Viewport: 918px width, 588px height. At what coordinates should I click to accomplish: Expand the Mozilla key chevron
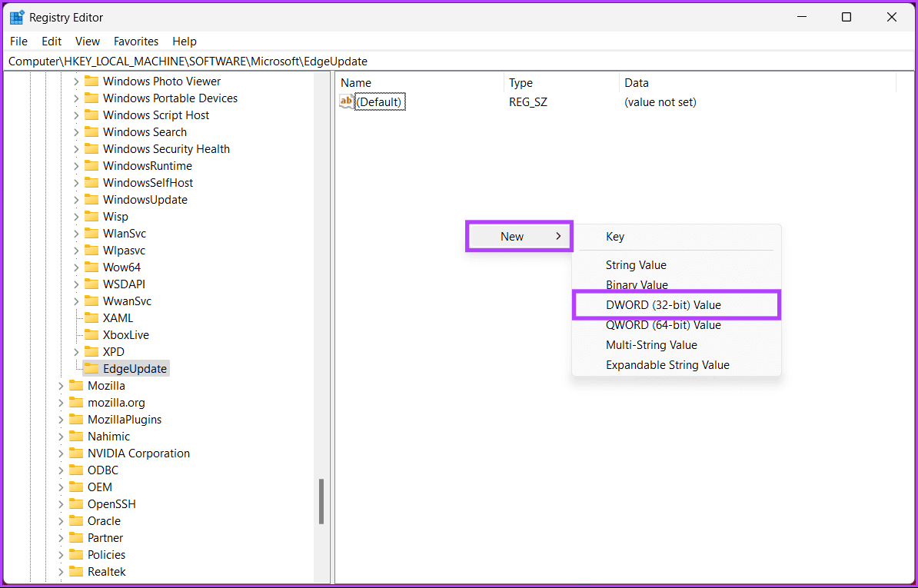pos(61,386)
